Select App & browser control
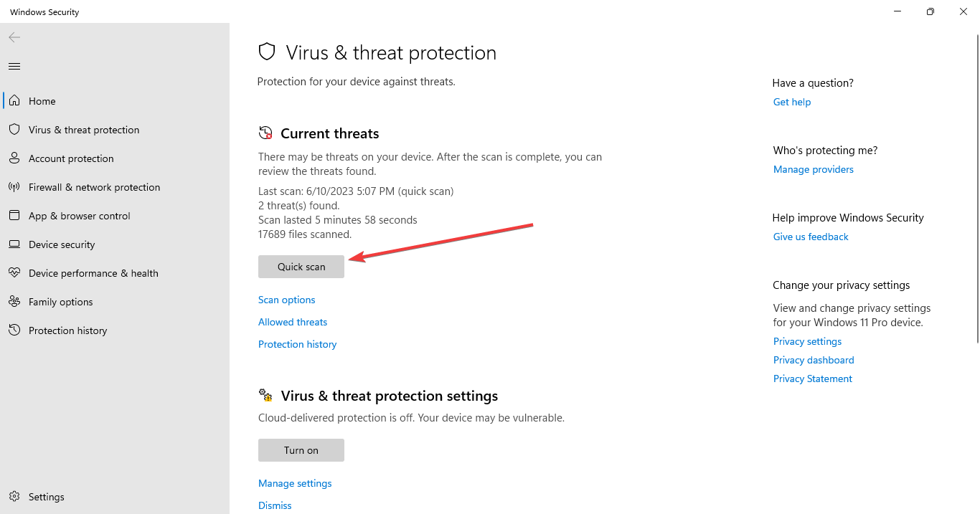The height and width of the screenshot is (514, 980). point(79,215)
